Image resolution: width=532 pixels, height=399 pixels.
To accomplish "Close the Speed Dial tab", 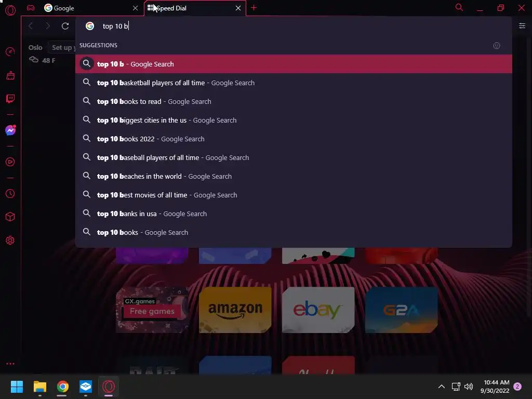I will (238, 8).
